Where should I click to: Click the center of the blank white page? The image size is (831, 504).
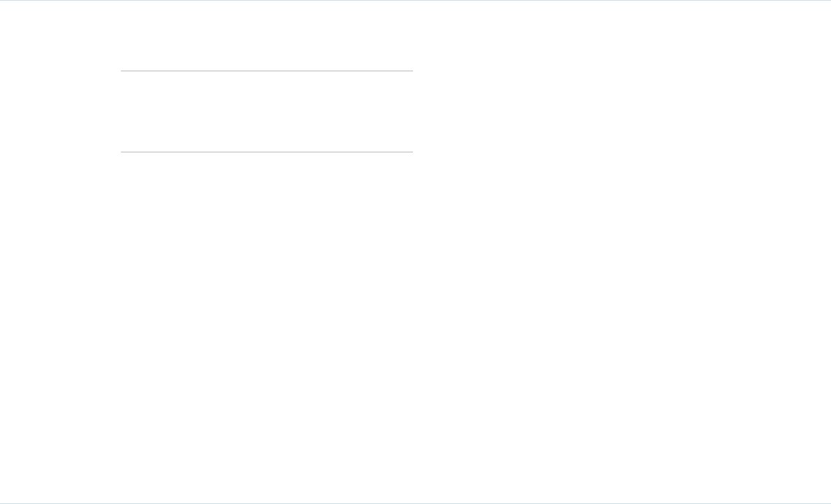[415, 280]
